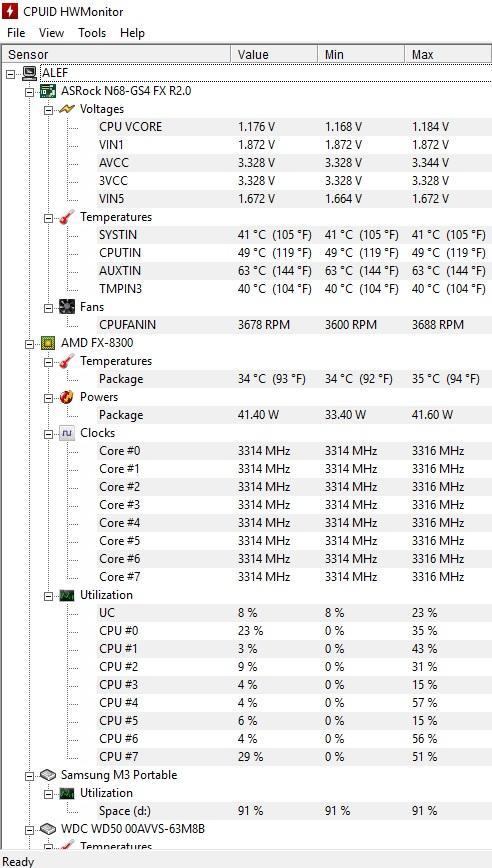Select the CPU VCORE row

pyautogui.click(x=246, y=127)
